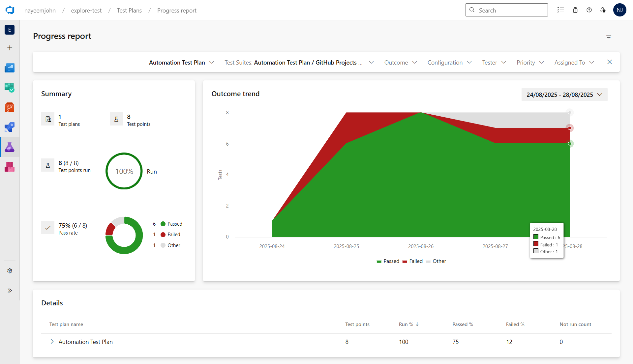Click the Azure DevOps logo

[x=10, y=10]
